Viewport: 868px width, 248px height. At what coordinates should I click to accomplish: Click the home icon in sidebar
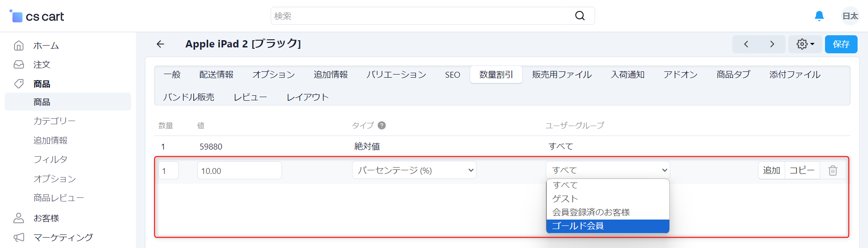(19, 45)
